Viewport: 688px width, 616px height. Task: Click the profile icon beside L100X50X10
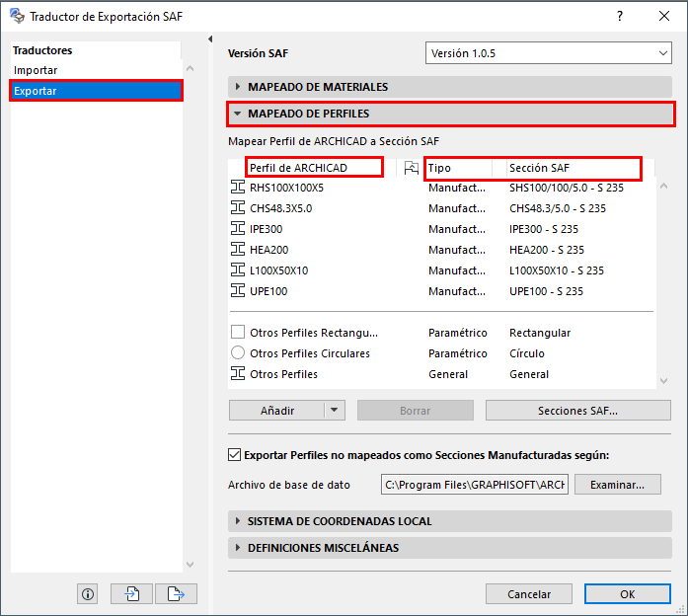tap(238, 269)
